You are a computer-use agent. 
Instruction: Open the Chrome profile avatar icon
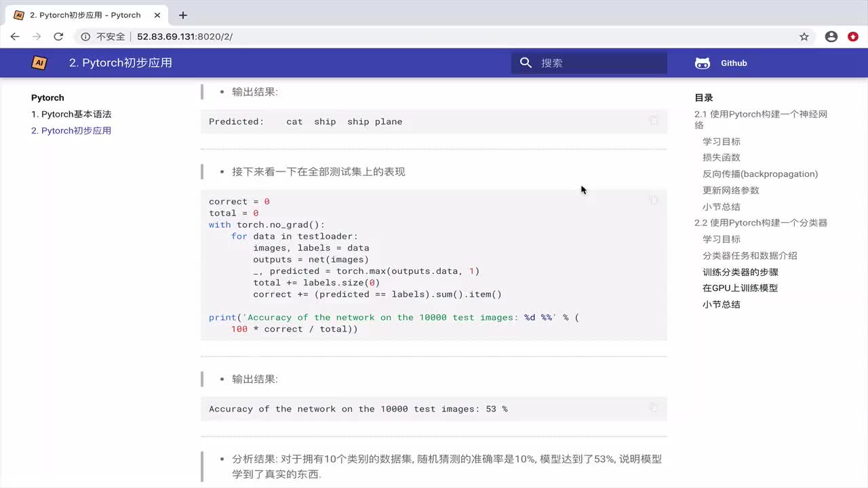[x=831, y=37]
